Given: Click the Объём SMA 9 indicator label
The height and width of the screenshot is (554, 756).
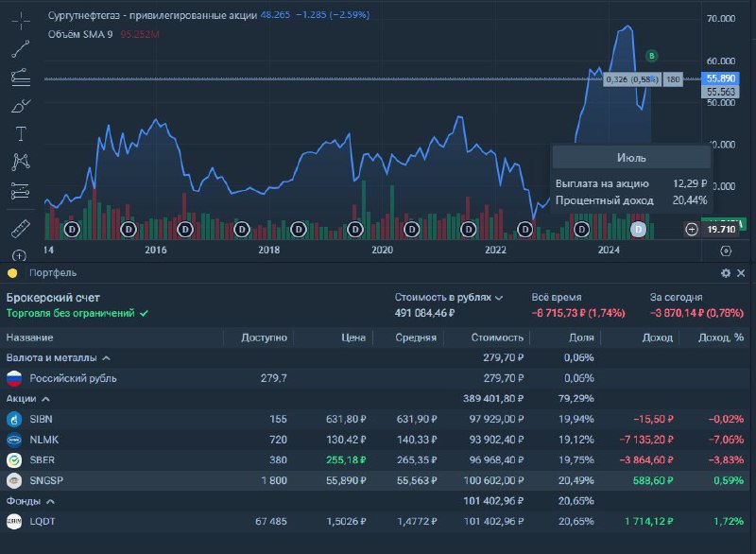Looking at the screenshot, I should (80, 34).
